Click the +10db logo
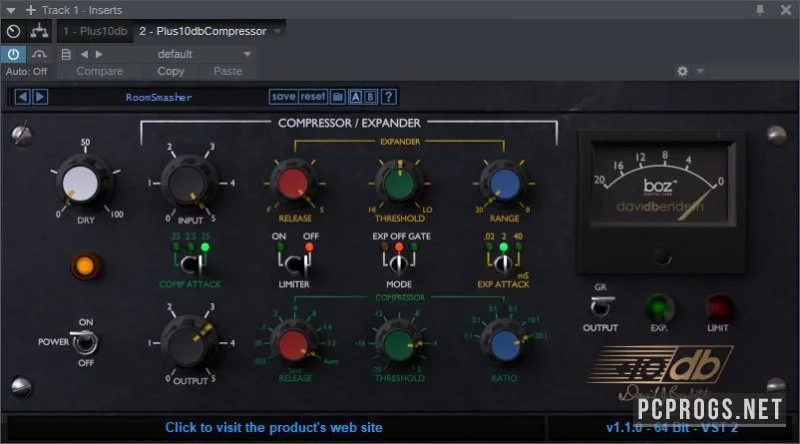The height and width of the screenshot is (444, 800). coord(661,365)
